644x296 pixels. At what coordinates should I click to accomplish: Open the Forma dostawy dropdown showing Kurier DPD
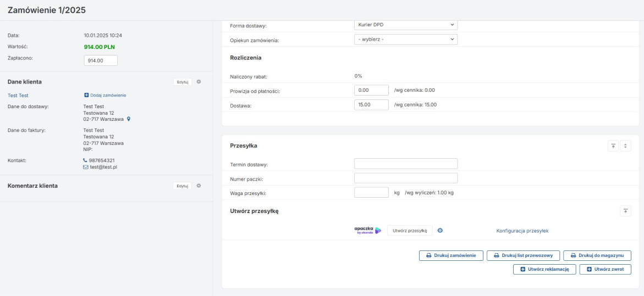(406, 25)
